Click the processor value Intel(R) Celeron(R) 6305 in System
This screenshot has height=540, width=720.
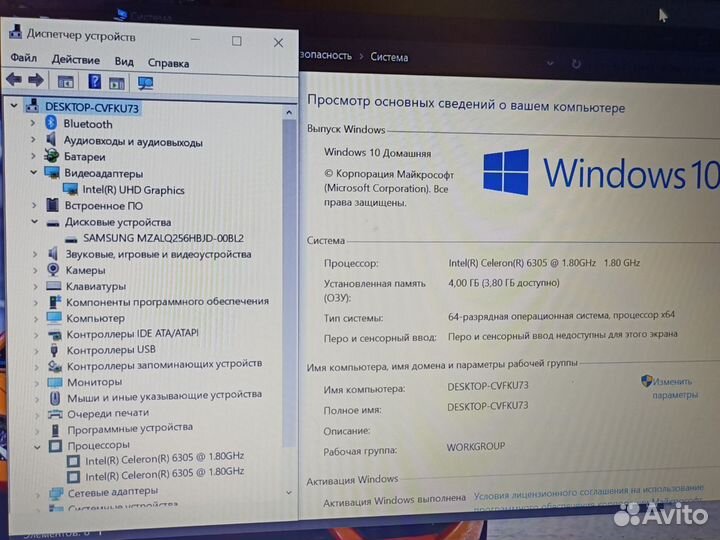click(x=522, y=263)
